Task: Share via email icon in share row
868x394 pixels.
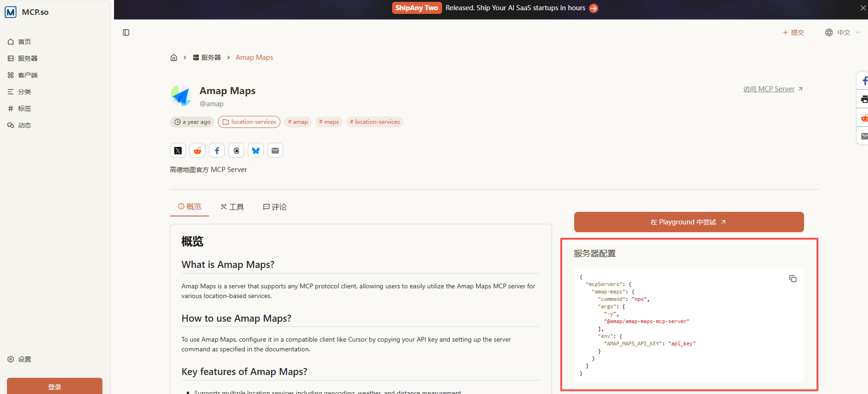Action: coord(275,151)
